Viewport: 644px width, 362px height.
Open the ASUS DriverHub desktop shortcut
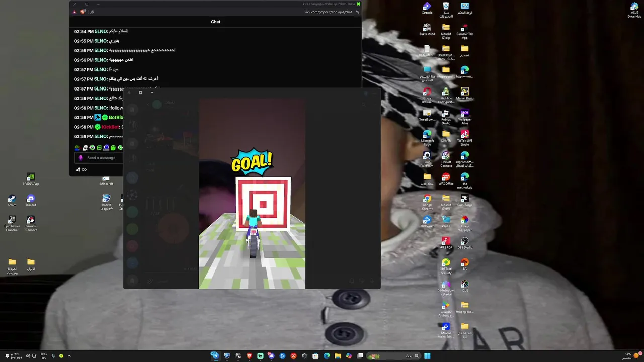(634, 10)
